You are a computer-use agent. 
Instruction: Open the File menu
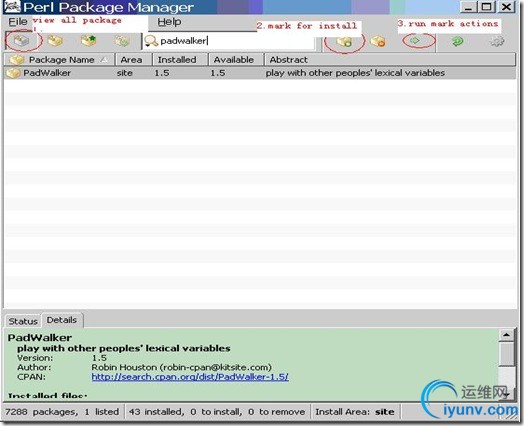(x=18, y=22)
